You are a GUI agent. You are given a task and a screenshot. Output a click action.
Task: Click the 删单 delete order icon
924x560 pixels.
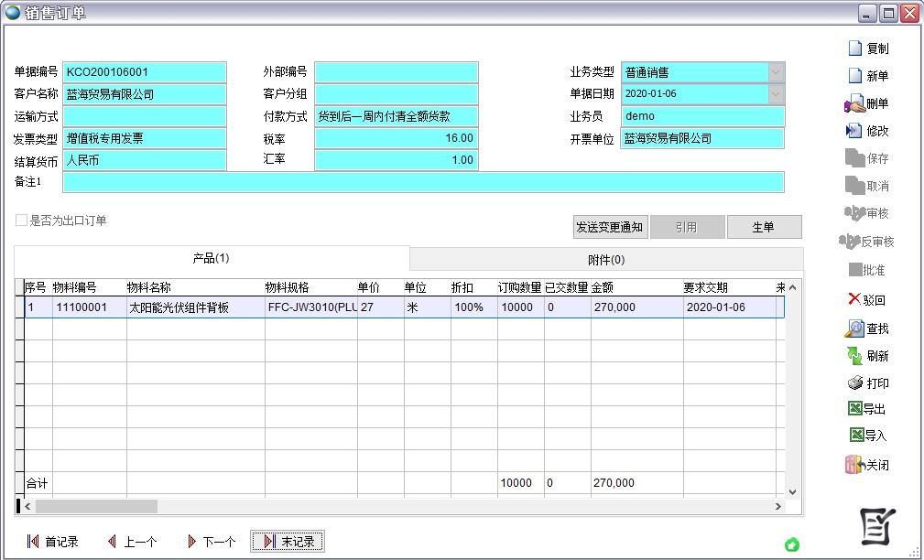coord(854,104)
